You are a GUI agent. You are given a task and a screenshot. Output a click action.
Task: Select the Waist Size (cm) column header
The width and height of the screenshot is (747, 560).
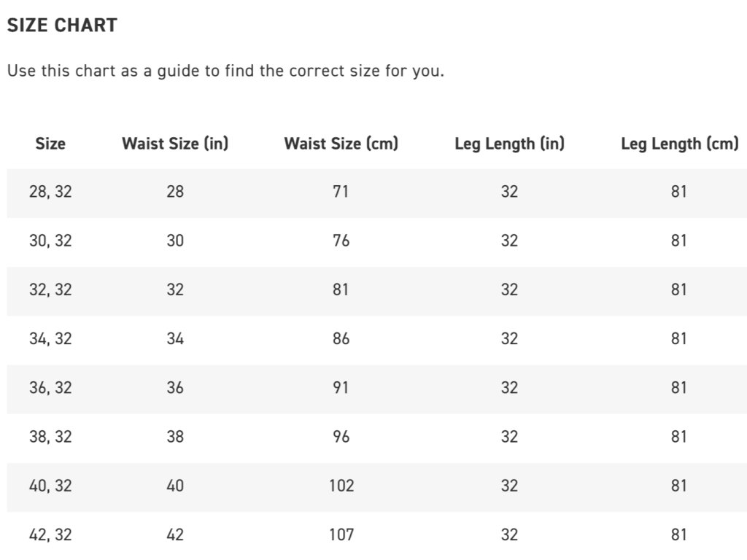pos(341,144)
